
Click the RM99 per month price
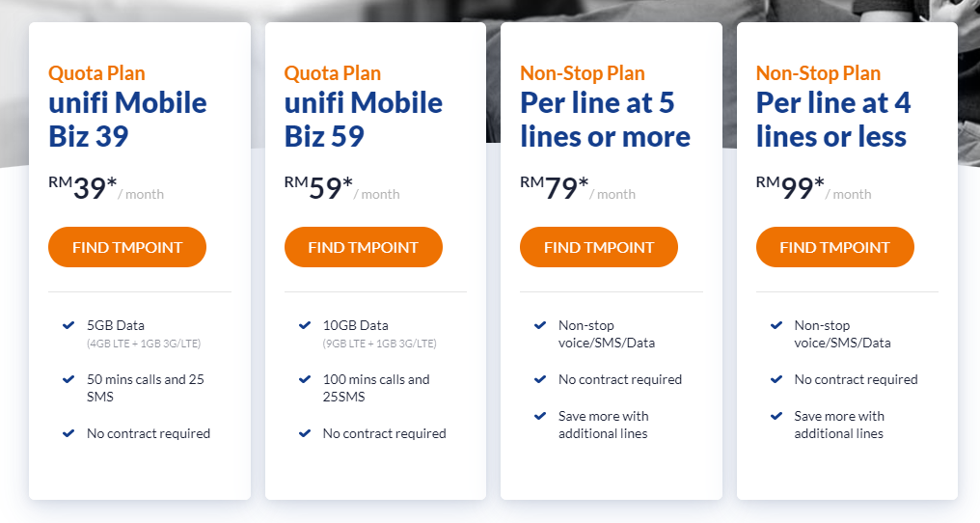point(813,188)
